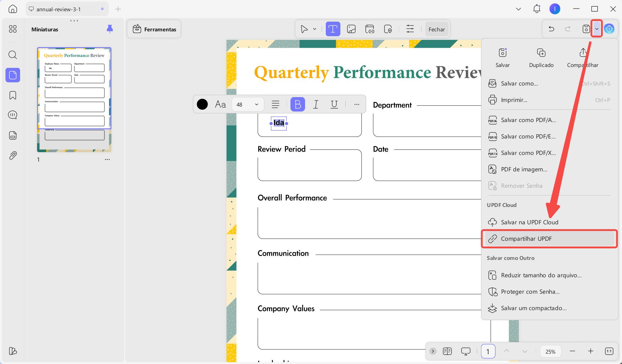Screen dimensions: 622x364
Task: Open the attachments paperclip panel
Action: click(12, 156)
